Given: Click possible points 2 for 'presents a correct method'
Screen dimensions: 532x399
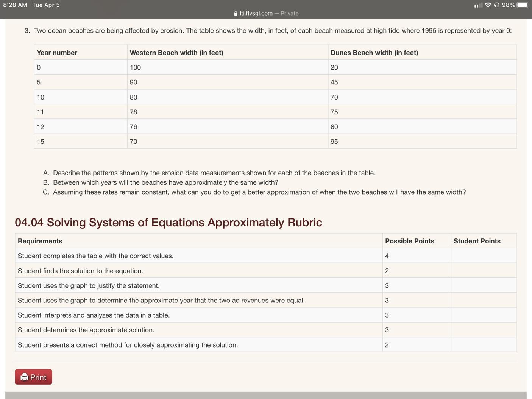Looking at the screenshot, I should pos(387,345).
